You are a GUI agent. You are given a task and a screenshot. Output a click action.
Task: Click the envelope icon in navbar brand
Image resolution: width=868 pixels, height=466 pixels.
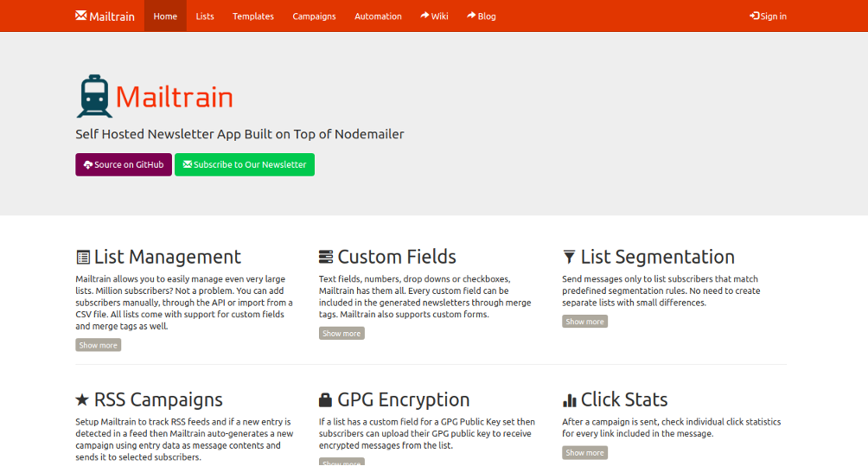[80, 16]
